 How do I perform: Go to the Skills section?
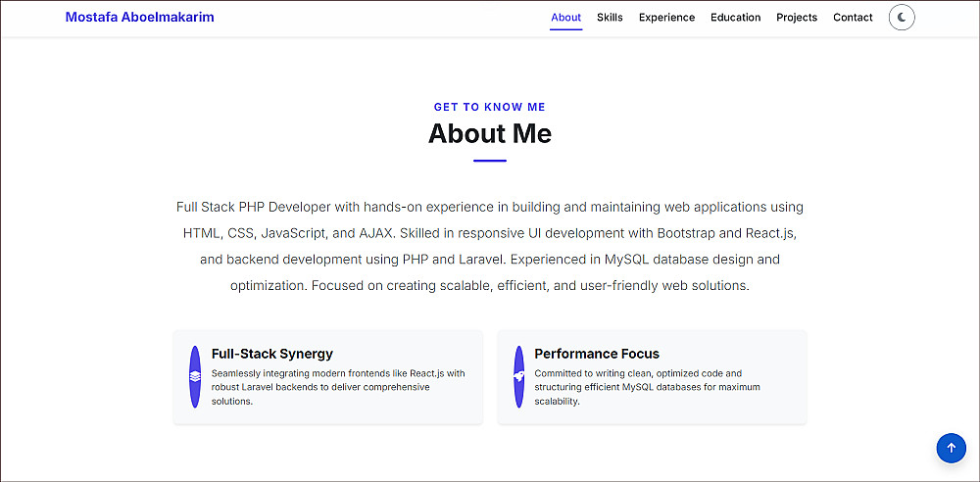[x=610, y=18]
